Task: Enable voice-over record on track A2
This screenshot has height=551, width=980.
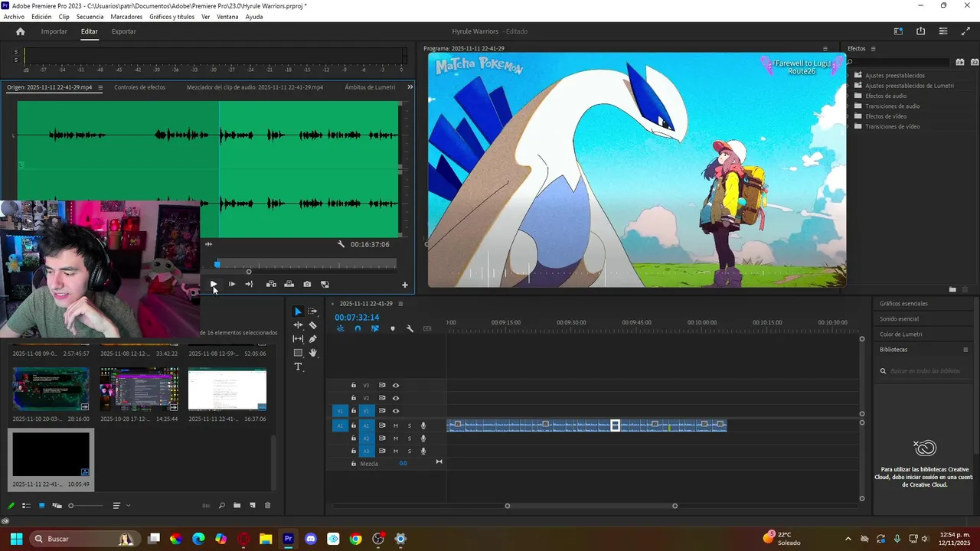Action: coord(423,439)
